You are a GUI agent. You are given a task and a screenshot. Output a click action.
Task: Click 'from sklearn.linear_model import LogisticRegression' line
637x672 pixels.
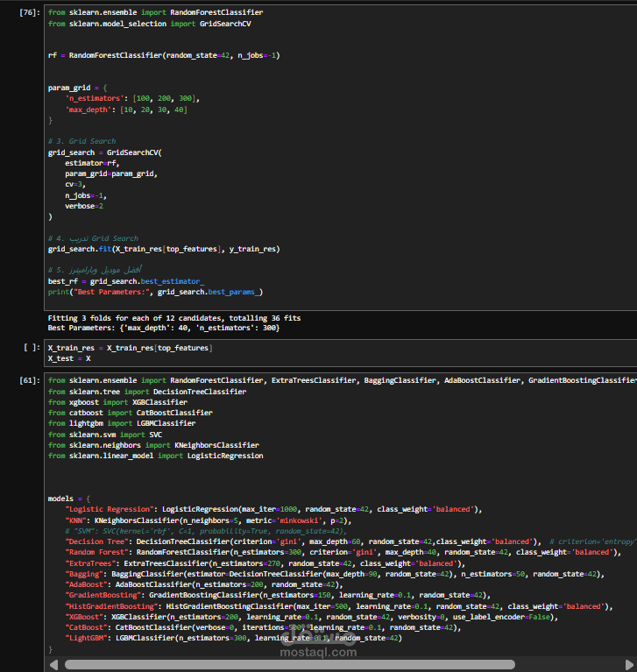tap(156, 456)
